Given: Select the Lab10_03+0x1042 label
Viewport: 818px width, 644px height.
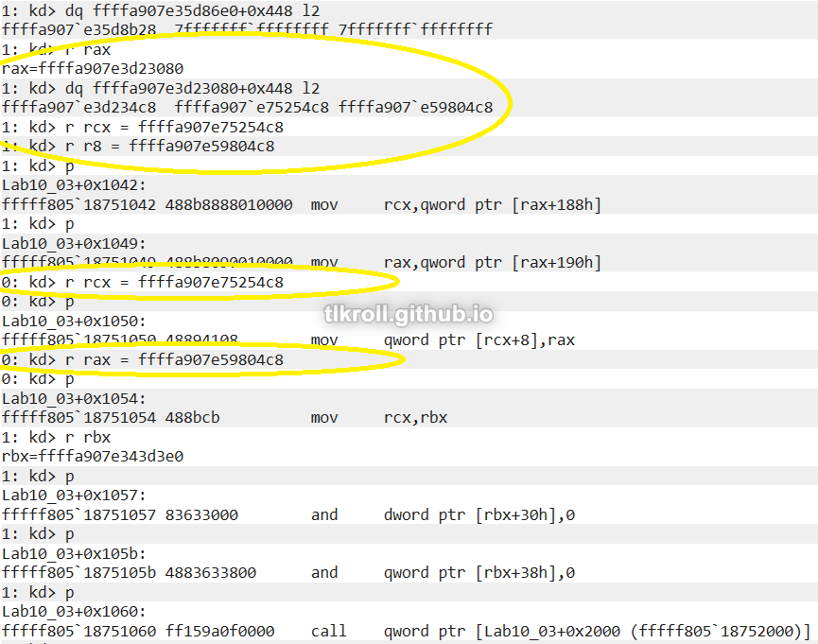Looking at the screenshot, I should click(74, 185).
